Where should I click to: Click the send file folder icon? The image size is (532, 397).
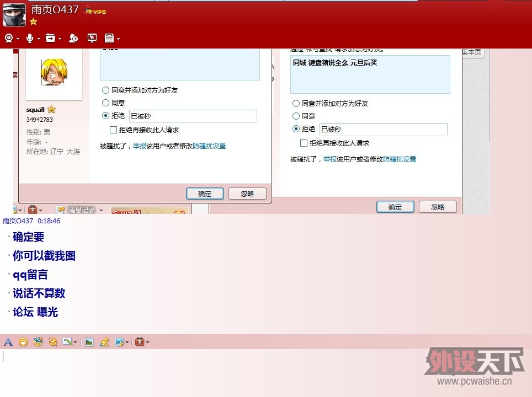[51, 38]
